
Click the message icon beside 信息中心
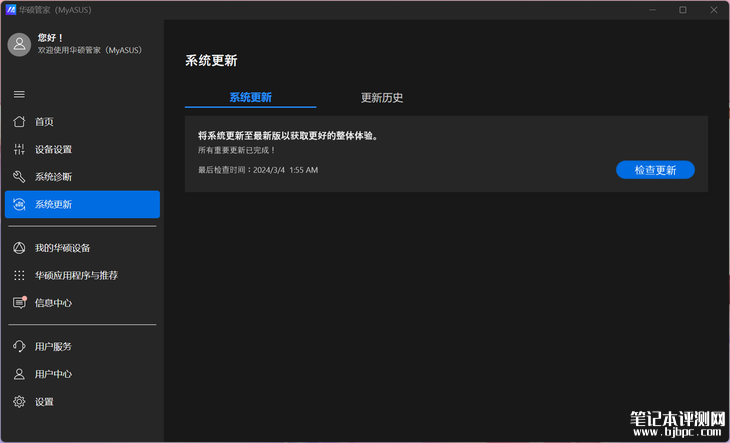(x=19, y=303)
